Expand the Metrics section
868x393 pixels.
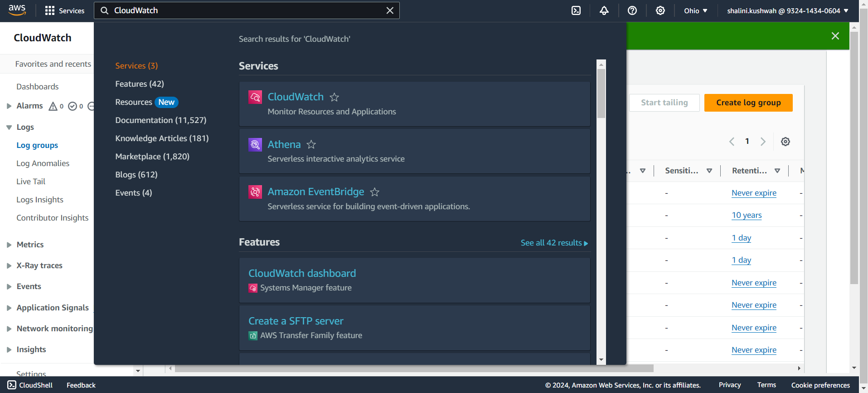[9, 245]
